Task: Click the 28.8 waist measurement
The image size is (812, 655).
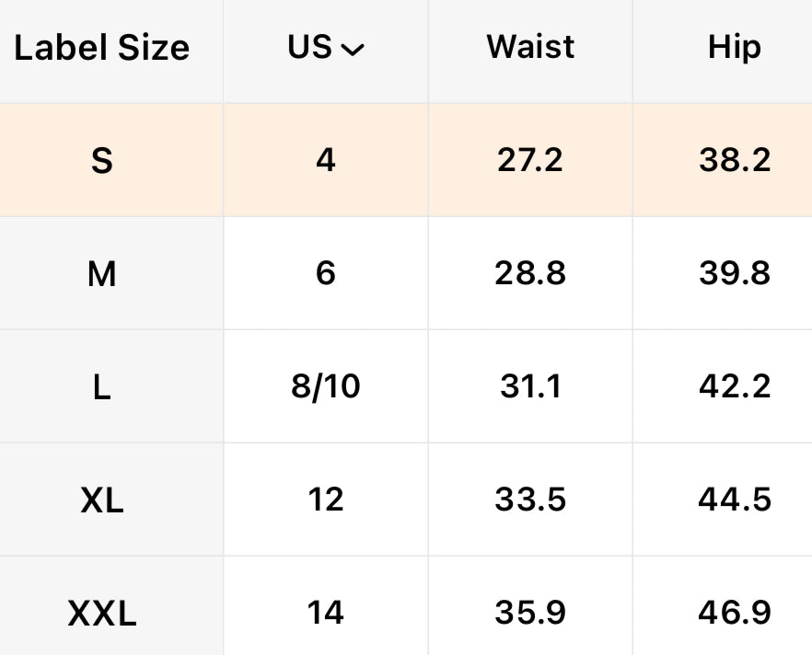Action: click(530, 274)
